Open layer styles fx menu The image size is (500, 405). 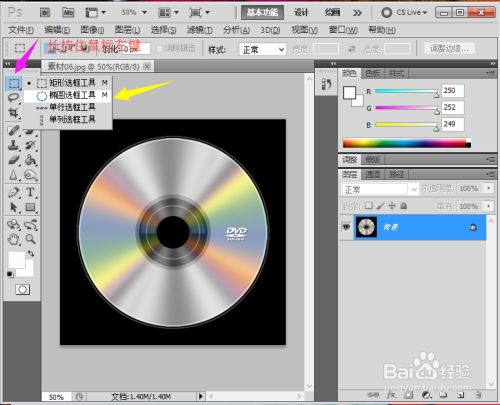(391, 395)
